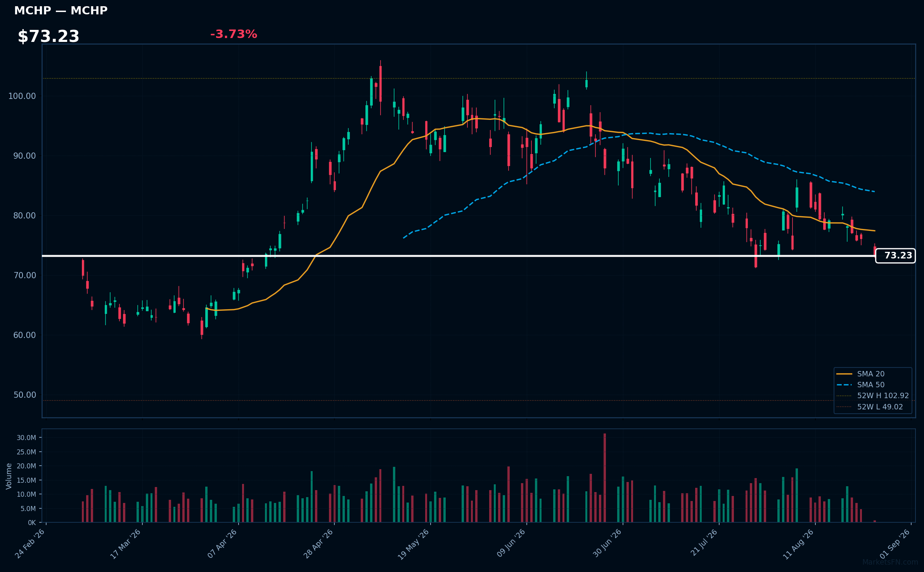Click the orange SMA 20 legend line swatch
Screen dimensions: 924x572
click(844, 374)
